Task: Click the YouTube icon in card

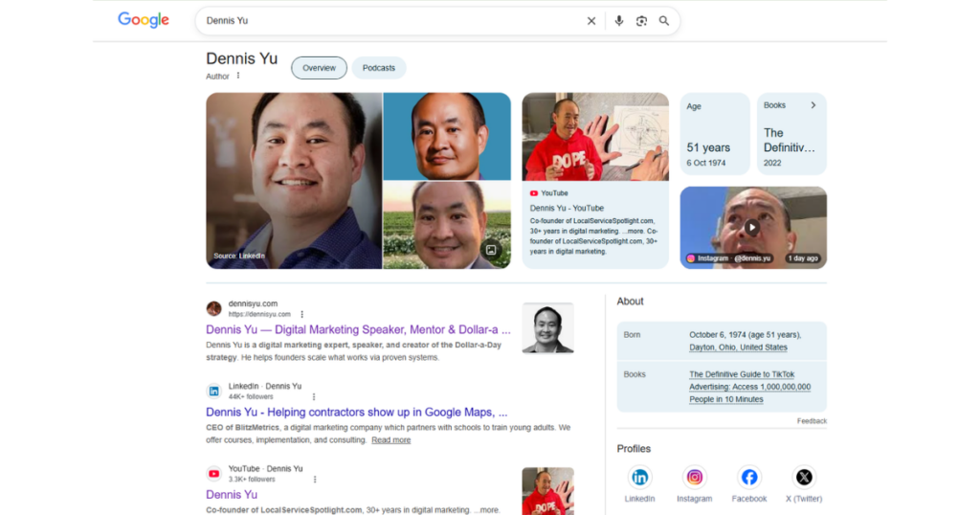Action: coord(534,193)
